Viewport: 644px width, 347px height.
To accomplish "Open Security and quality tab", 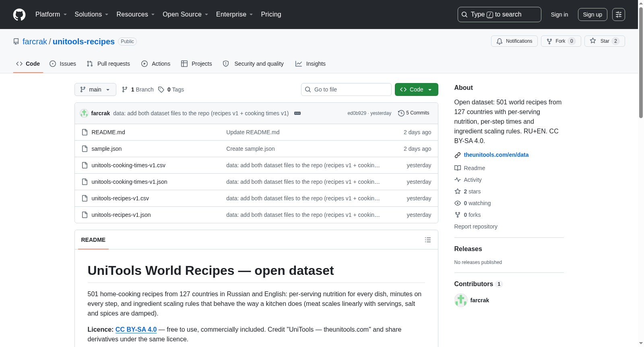I will click(x=253, y=64).
